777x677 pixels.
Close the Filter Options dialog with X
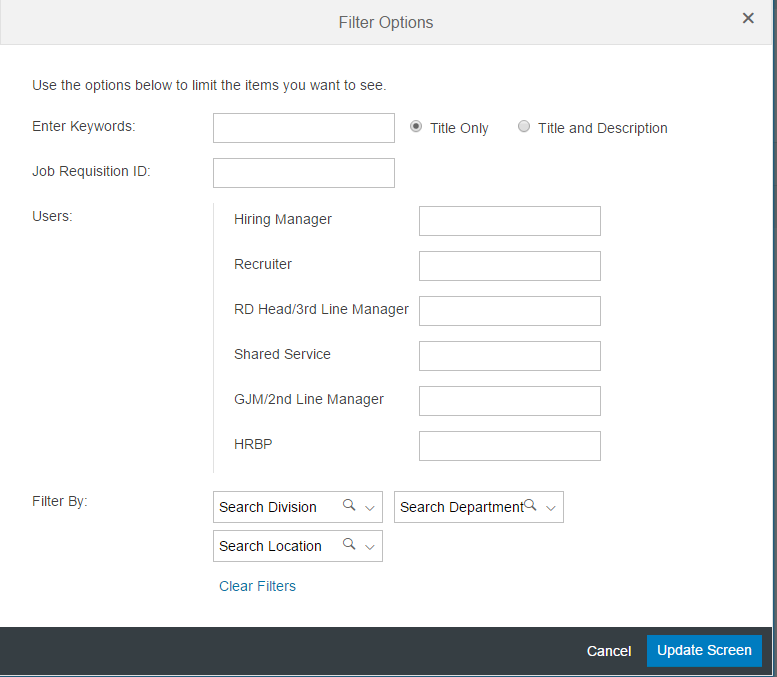[748, 18]
